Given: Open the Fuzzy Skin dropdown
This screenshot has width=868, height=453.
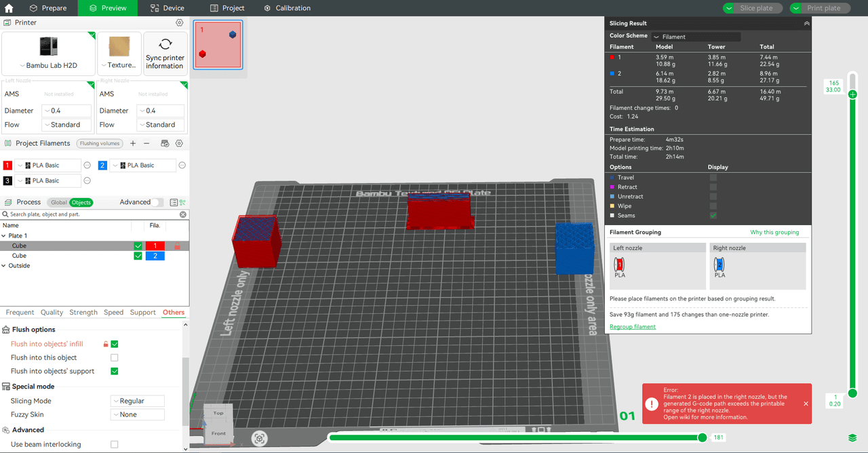Looking at the screenshot, I should (x=137, y=414).
